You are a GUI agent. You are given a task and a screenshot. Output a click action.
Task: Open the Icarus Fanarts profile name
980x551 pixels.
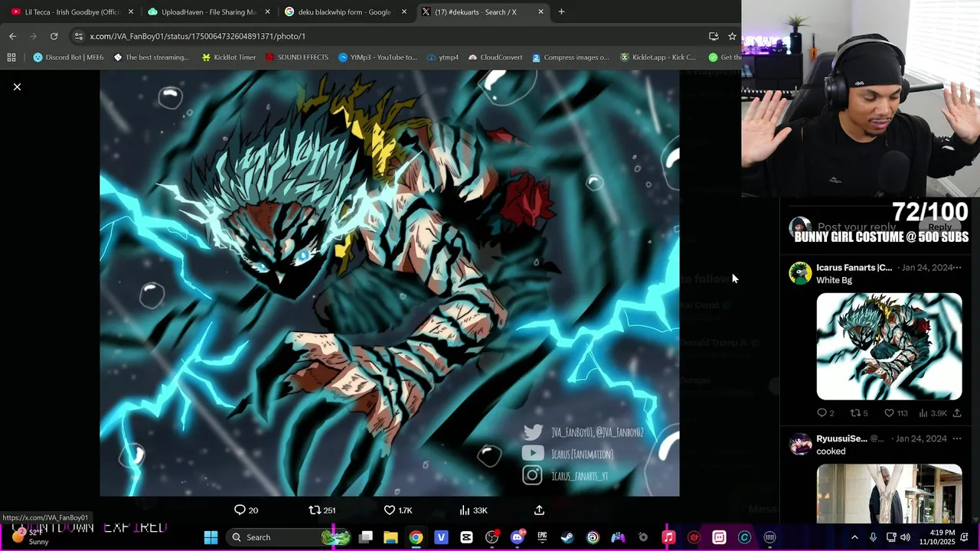pos(854,268)
